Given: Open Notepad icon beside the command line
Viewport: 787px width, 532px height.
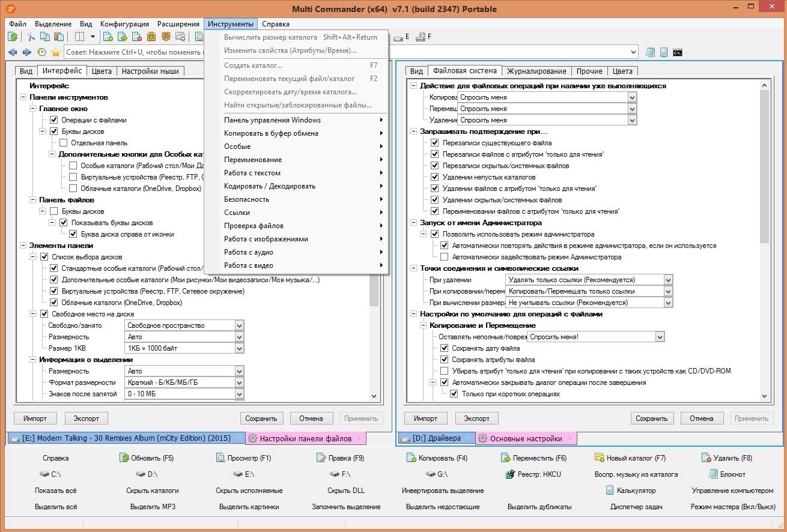Looking at the screenshot, I should [x=650, y=52].
